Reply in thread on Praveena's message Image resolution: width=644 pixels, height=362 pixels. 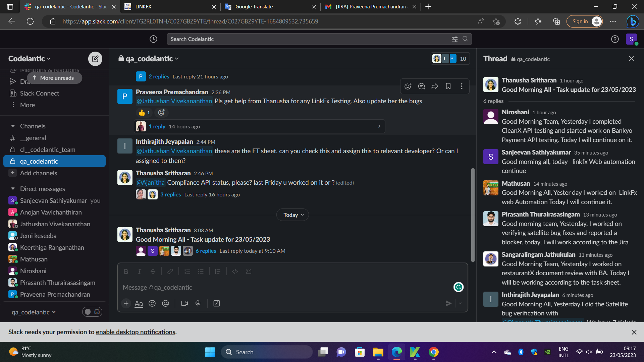tap(421, 86)
